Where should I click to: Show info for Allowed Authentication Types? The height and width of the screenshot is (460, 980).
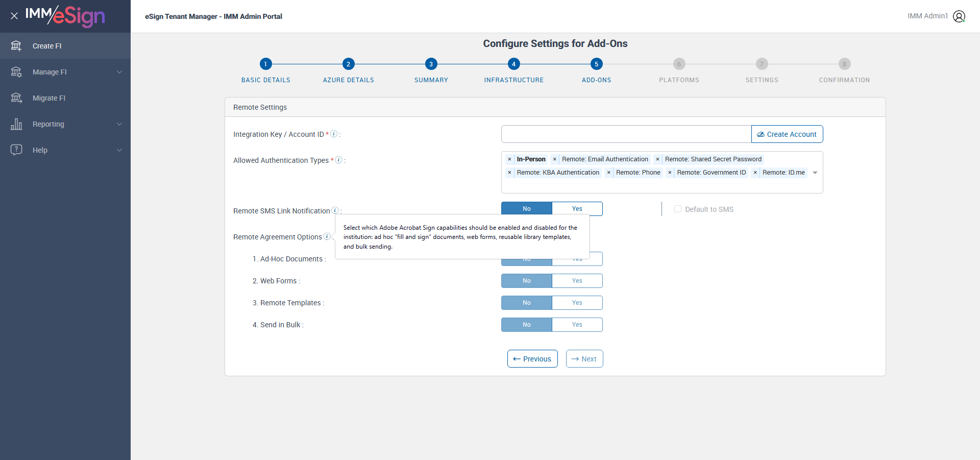338,160
